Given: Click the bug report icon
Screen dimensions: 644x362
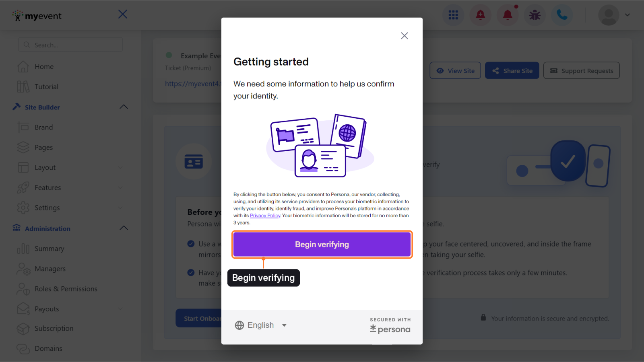Looking at the screenshot, I should (x=535, y=15).
